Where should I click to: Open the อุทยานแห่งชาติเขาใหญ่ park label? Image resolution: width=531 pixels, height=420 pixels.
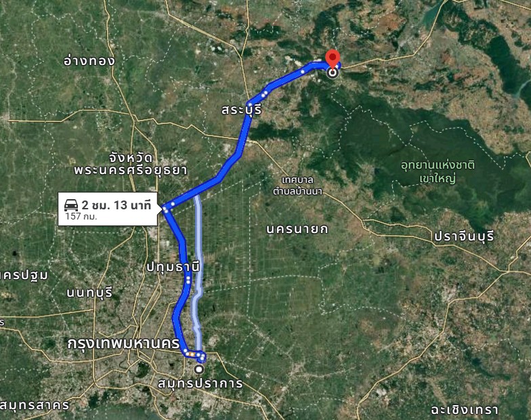click(x=438, y=172)
